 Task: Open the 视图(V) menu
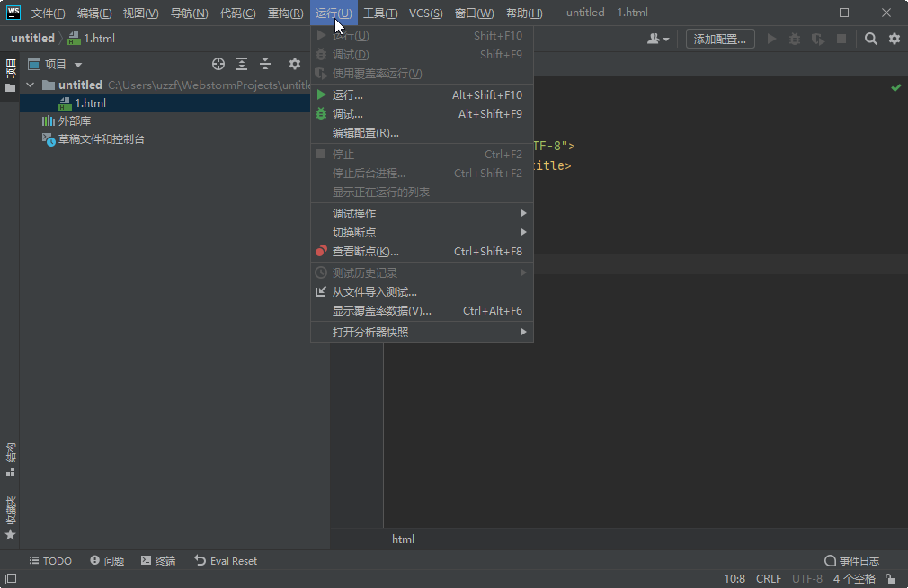point(141,13)
